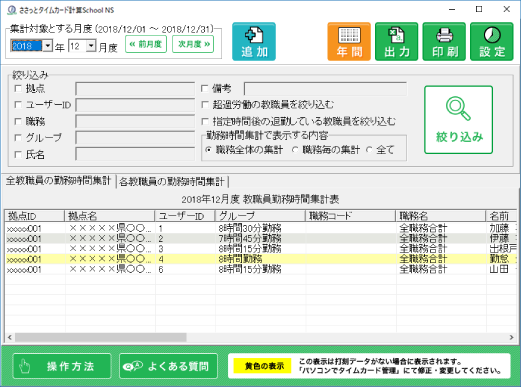Switch to 全教職員の勤務時間集計 tab
This screenshot has height=387, width=521.
[x=59, y=181]
